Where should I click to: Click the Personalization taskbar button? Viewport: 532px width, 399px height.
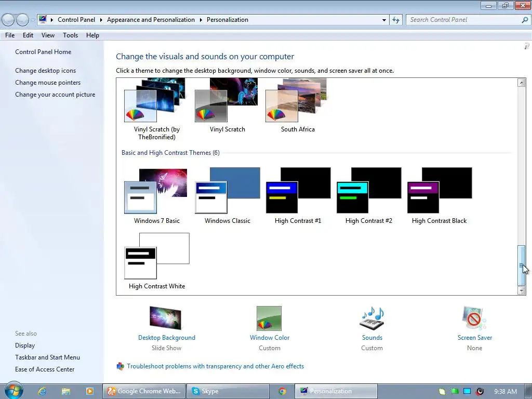click(x=336, y=391)
